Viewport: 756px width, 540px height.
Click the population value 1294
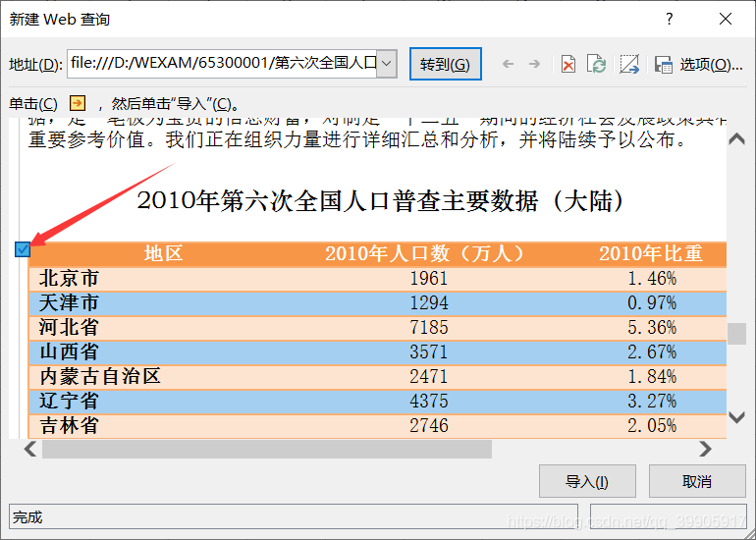tap(429, 303)
